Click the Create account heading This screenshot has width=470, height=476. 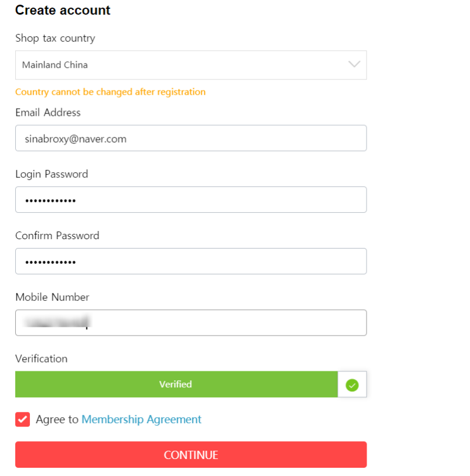(62, 10)
